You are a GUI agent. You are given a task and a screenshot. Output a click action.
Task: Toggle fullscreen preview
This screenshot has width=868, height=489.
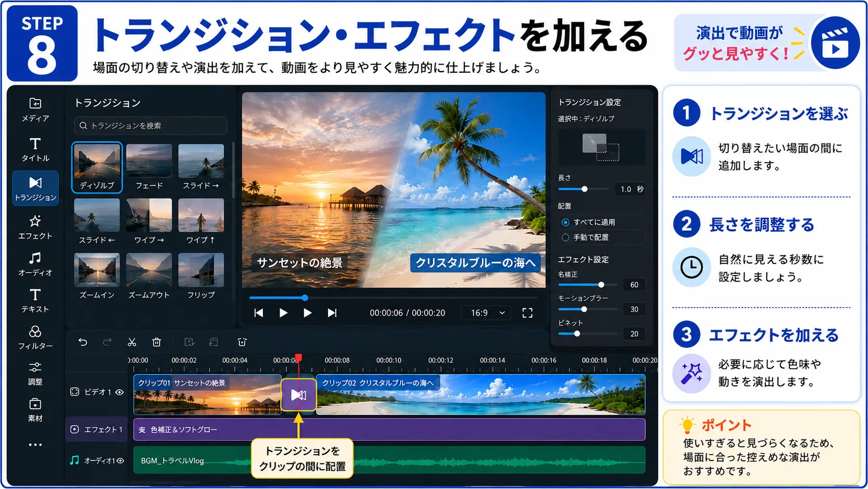click(527, 313)
